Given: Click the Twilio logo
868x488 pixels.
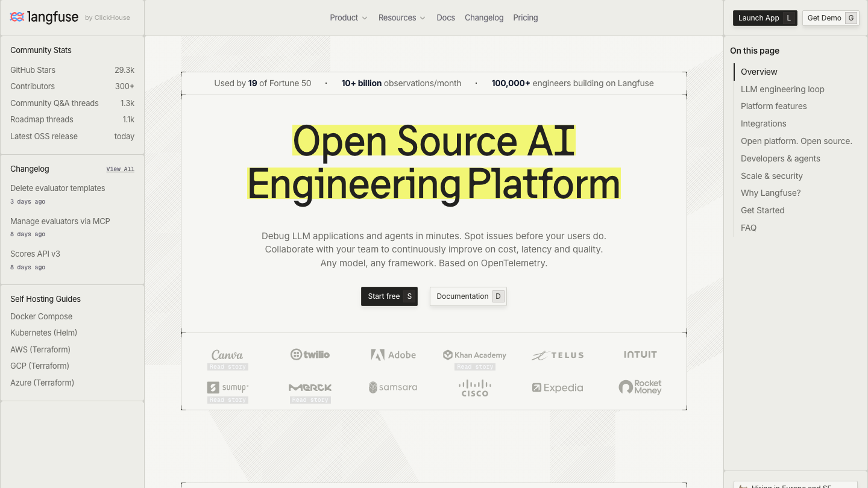Looking at the screenshot, I should pos(310,354).
